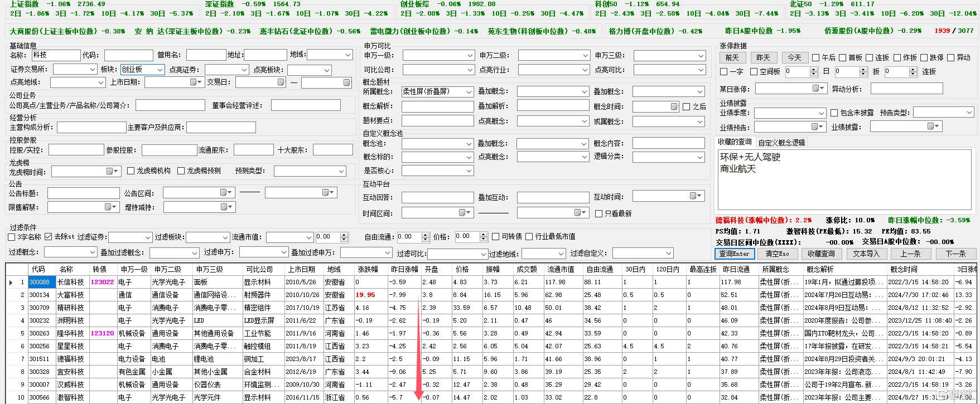Increase the 价格 value with up arrow
This screenshot has height=404, width=980.
tap(483, 235)
